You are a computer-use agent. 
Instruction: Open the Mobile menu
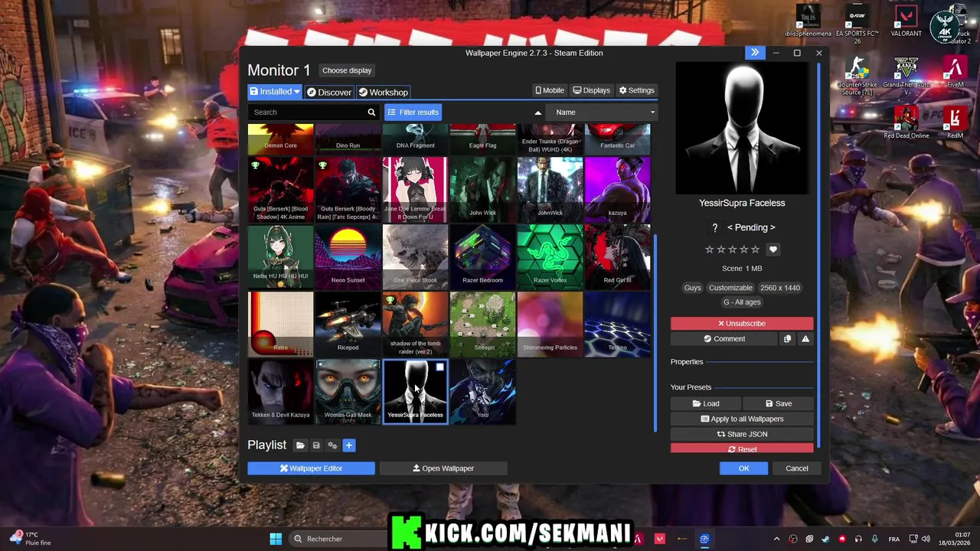coord(550,90)
